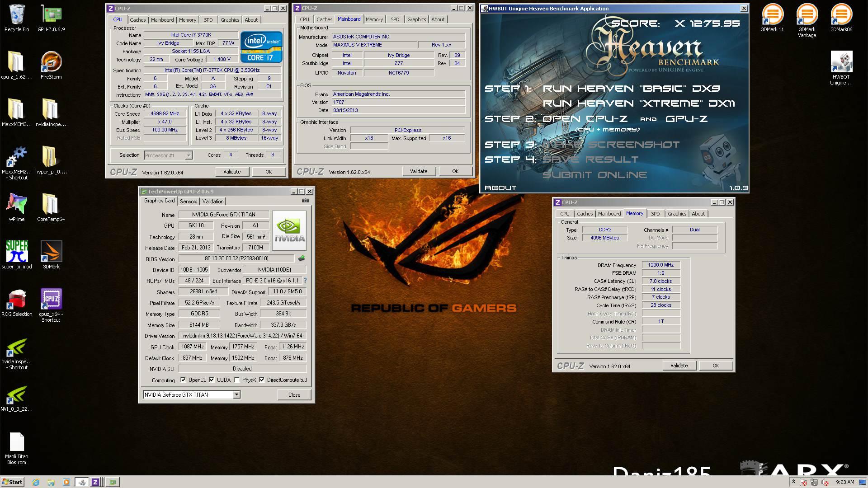Click Submit Online in Heaven application
Viewport: 868px width, 488px height.
(x=595, y=175)
